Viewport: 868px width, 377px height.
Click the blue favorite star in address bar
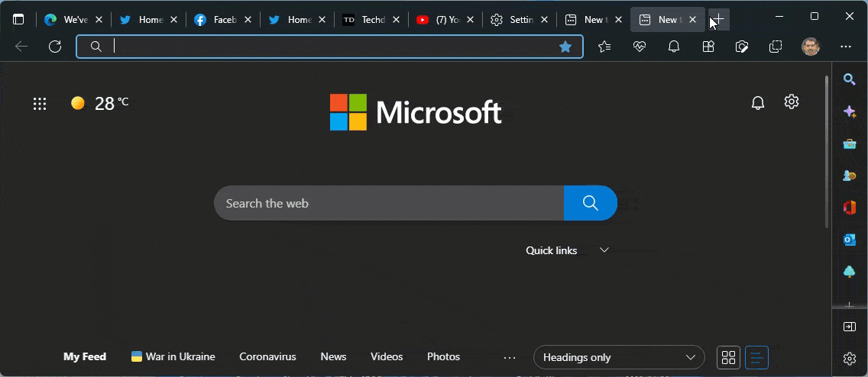click(565, 47)
